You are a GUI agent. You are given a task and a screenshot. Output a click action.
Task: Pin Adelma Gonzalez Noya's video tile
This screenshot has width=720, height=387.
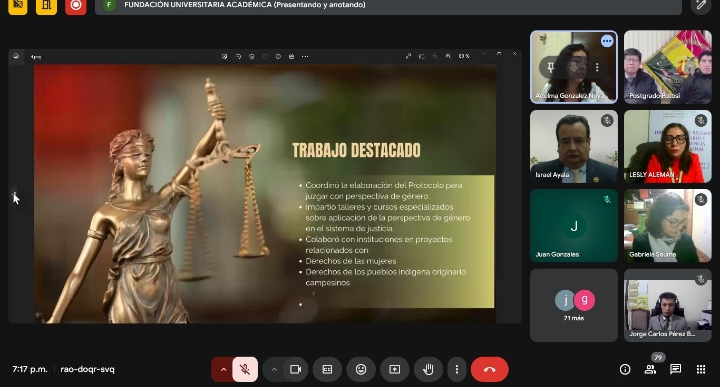click(x=551, y=67)
